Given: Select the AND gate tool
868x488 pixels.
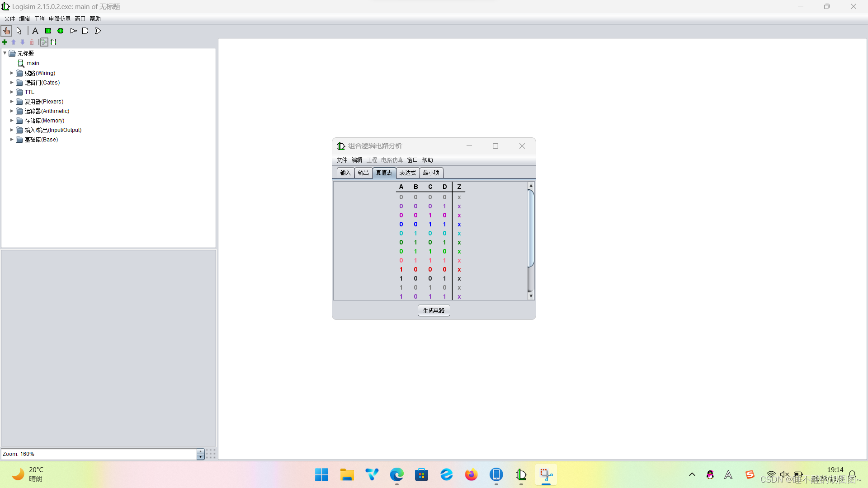Looking at the screenshot, I should pos(85,31).
